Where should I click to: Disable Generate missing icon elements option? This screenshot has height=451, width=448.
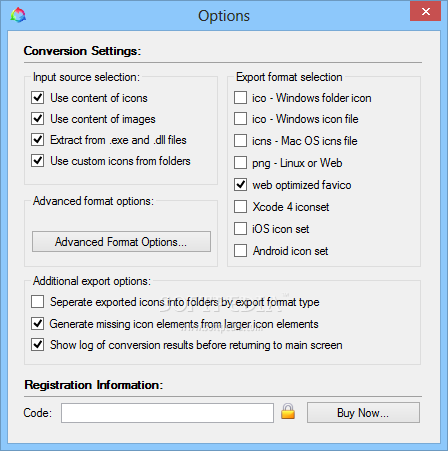tap(38, 324)
